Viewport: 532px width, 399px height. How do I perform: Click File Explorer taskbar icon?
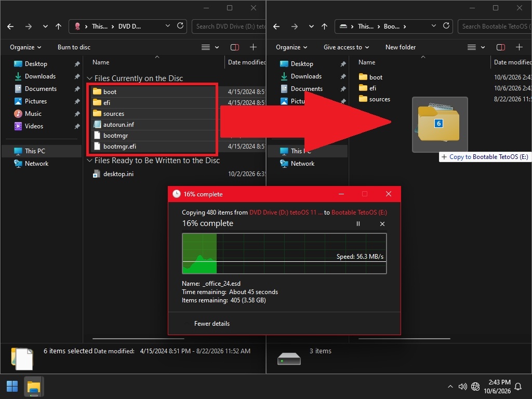[x=34, y=387]
